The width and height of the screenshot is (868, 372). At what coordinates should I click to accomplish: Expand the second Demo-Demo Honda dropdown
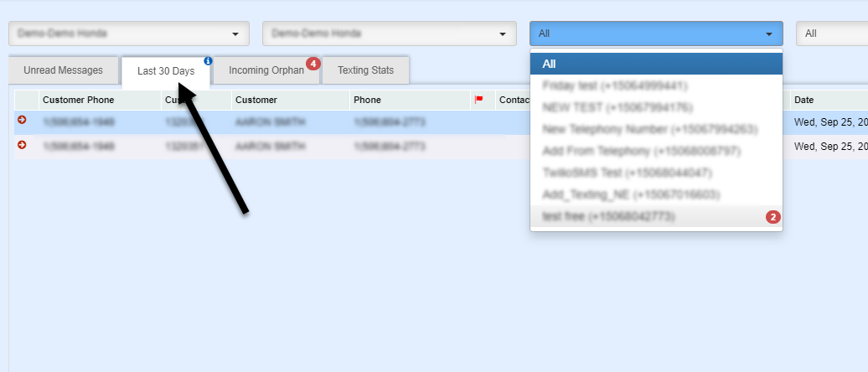coord(389,34)
